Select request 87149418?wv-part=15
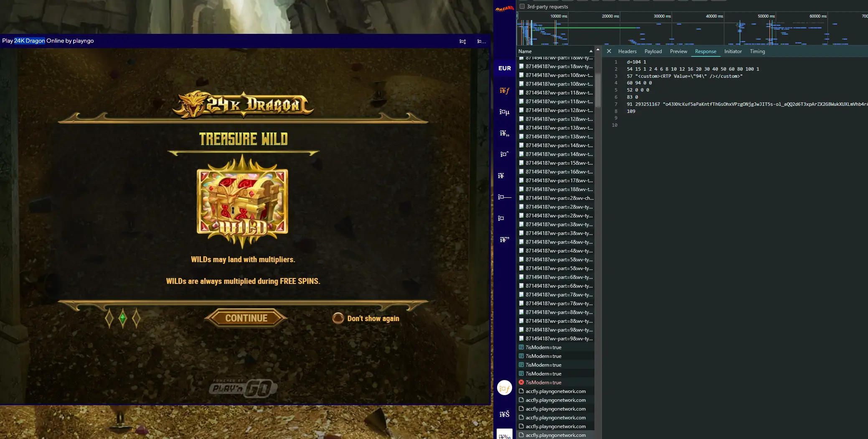This screenshot has width=868, height=439. click(556, 163)
